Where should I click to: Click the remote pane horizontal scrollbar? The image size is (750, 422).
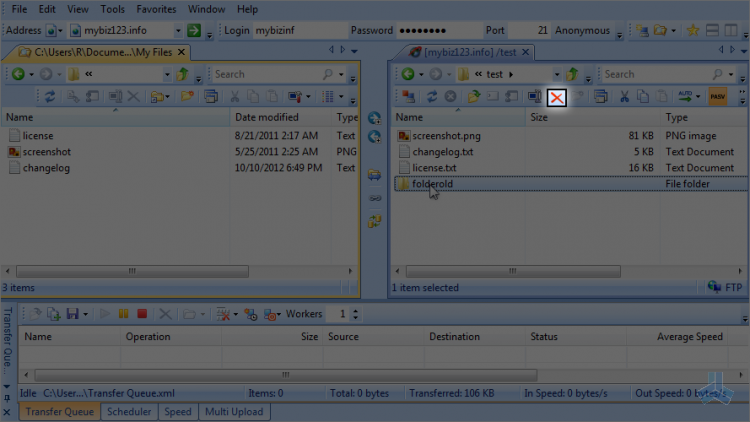[x=513, y=271]
